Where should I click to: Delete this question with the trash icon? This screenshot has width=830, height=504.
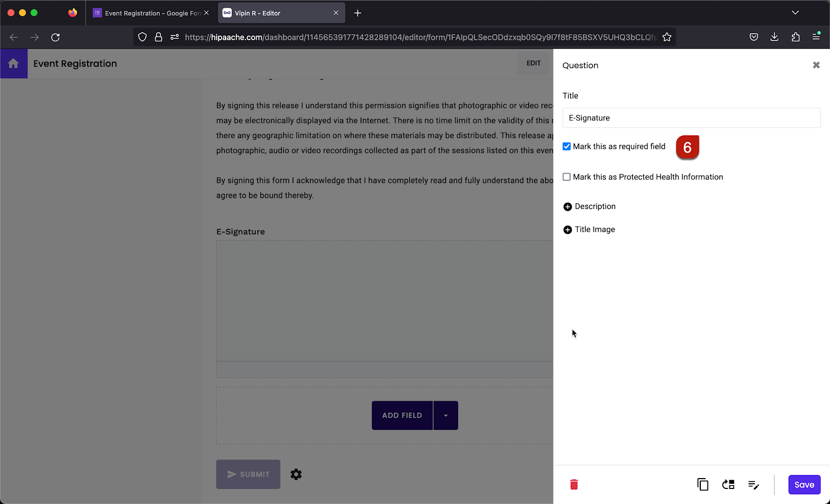coord(574,484)
